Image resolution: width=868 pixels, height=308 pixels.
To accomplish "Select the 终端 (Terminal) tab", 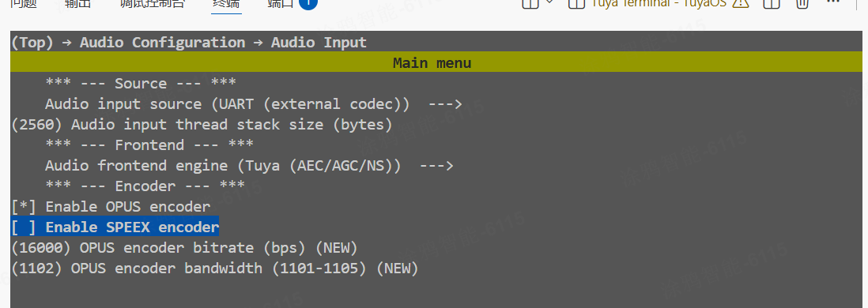I will click(x=226, y=3).
